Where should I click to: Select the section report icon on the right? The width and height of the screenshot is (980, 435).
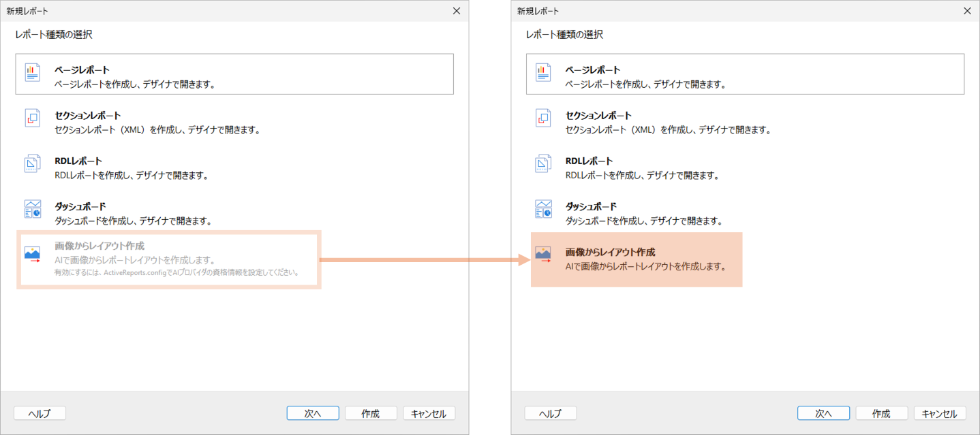coord(542,116)
